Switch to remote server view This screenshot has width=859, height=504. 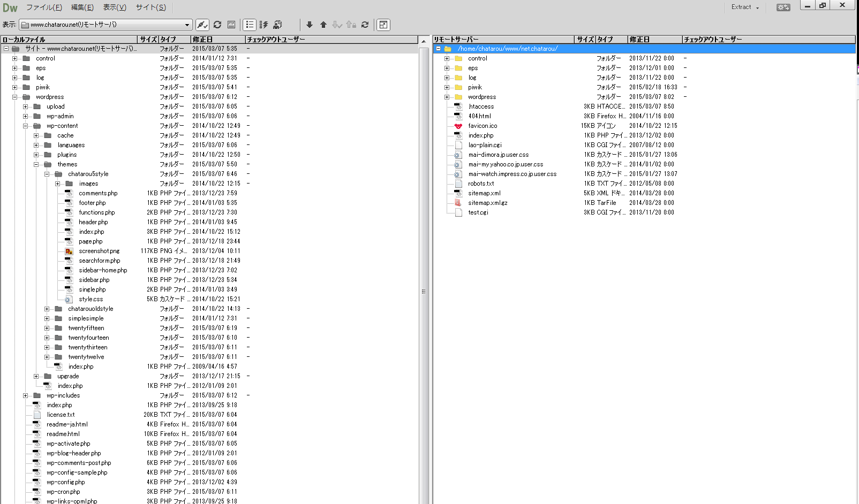coord(250,25)
